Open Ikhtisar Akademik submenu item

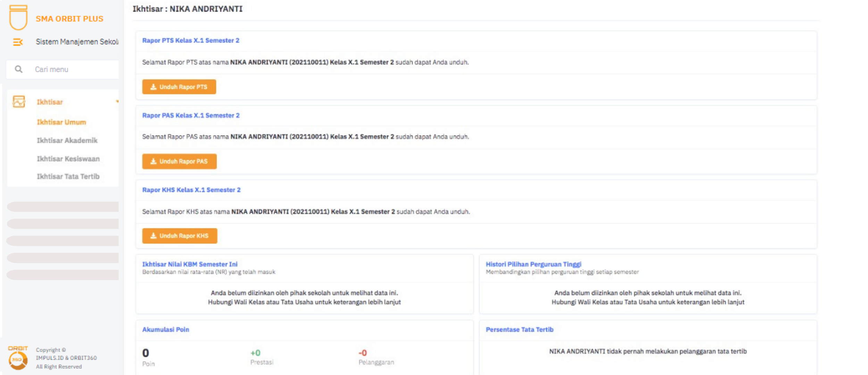tap(67, 140)
